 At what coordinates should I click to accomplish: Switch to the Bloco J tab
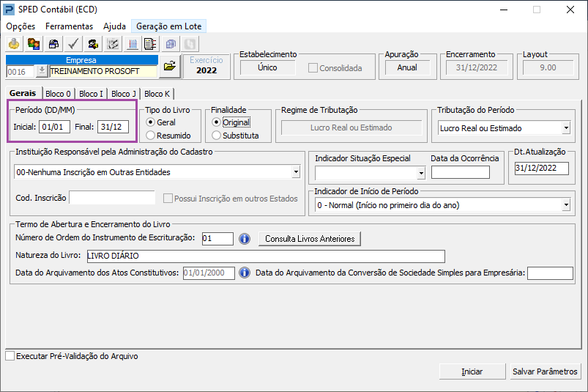(124, 94)
